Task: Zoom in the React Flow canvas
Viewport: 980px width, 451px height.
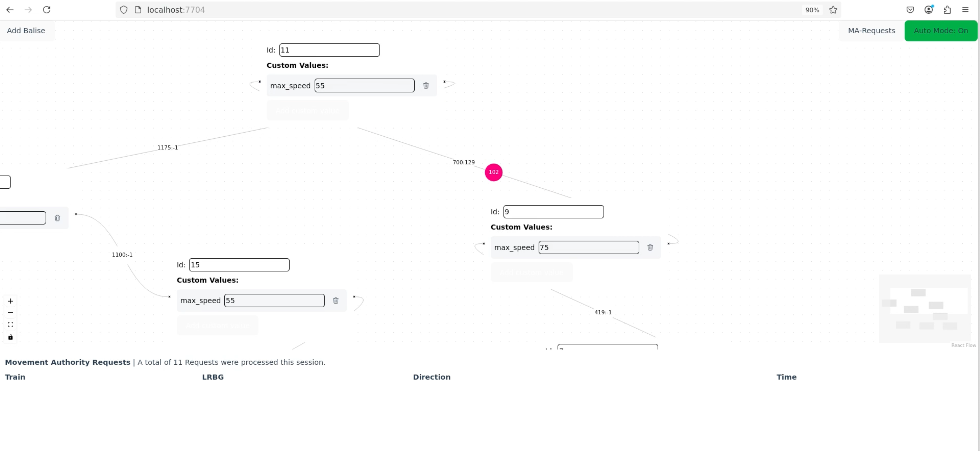Action: click(x=10, y=301)
